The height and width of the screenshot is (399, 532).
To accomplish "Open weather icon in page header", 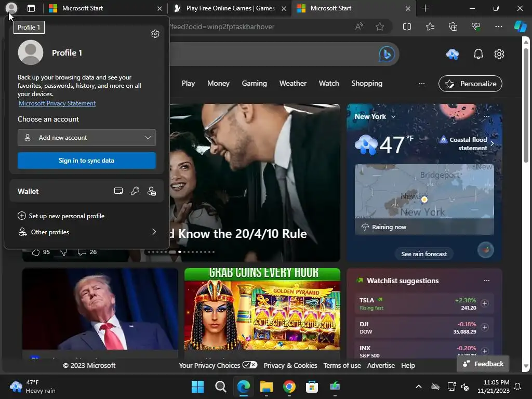I will tap(453, 54).
